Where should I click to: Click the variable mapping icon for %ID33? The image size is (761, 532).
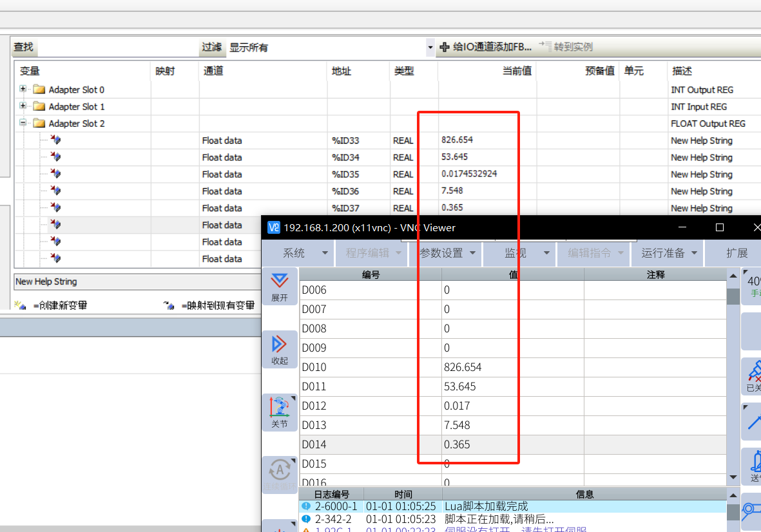[55, 140]
